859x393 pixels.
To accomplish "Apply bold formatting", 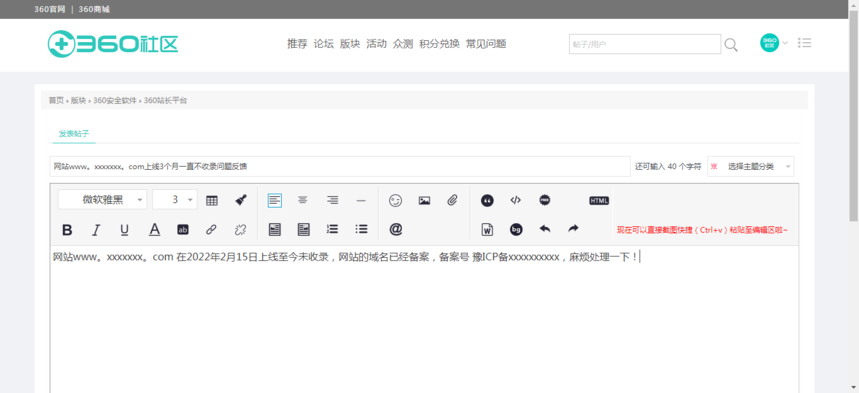I will [67, 230].
